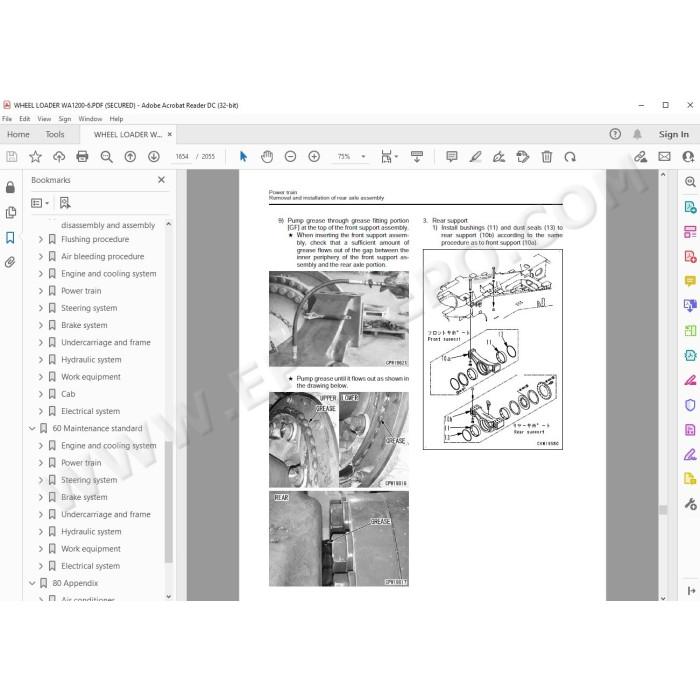Open the Help menu
The image size is (700, 700).
pyautogui.click(x=116, y=119)
